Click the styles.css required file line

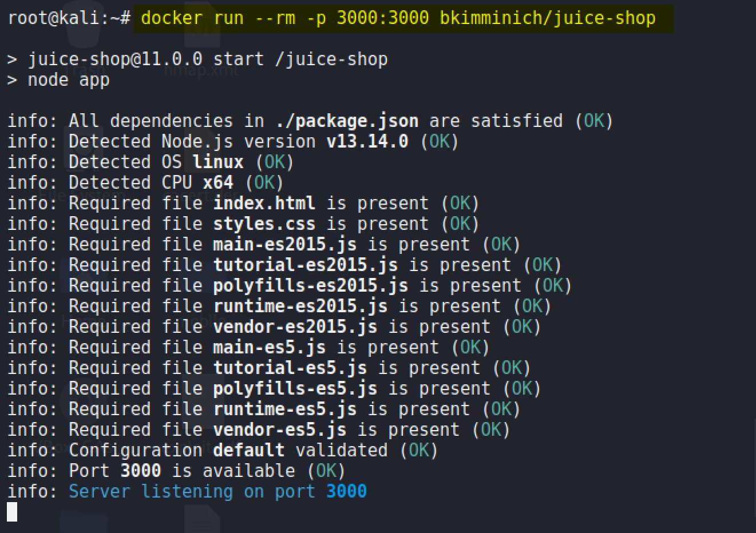click(x=243, y=224)
